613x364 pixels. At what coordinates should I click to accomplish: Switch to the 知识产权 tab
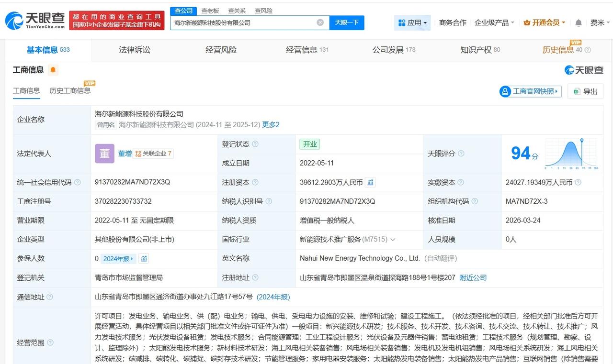pos(480,50)
